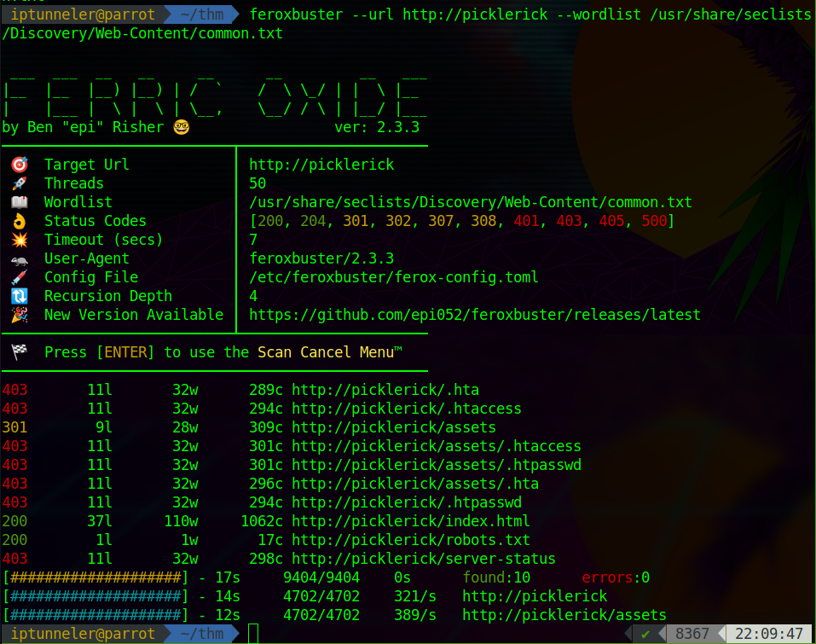This screenshot has height=644, width=816.
Task: Click the User-Agent value feroxbuster/2.3.3
Action: pos(321,258)
